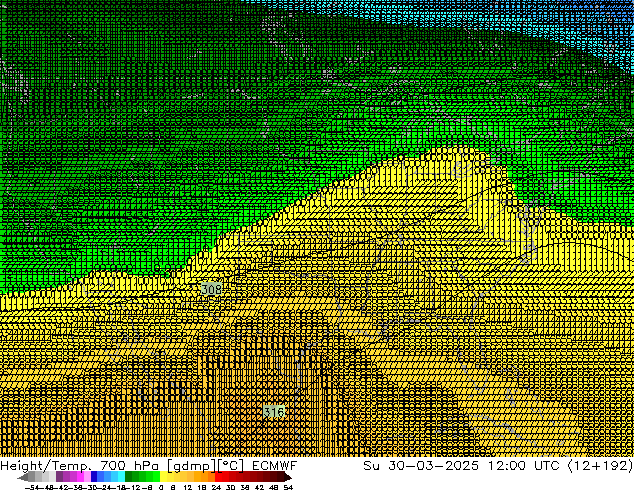Click the dark green legend swatch near -12

129,477
